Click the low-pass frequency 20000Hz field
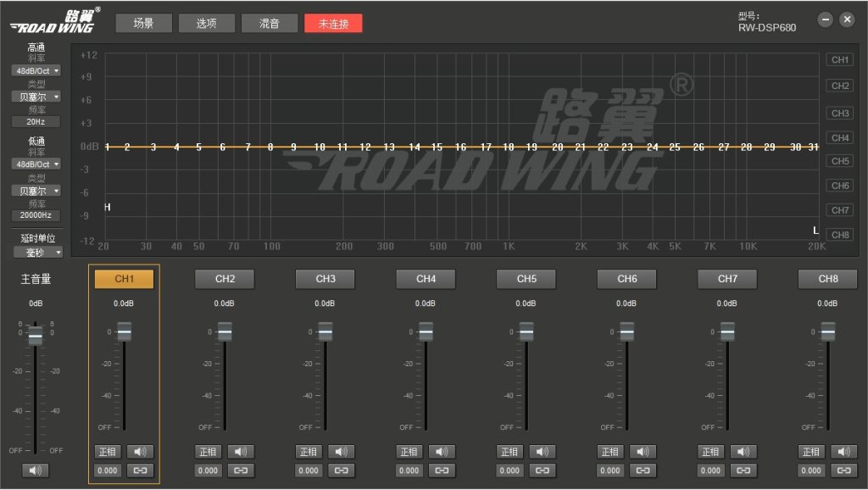This screenshot has height=490, width=868. click(x=36, y=215)
